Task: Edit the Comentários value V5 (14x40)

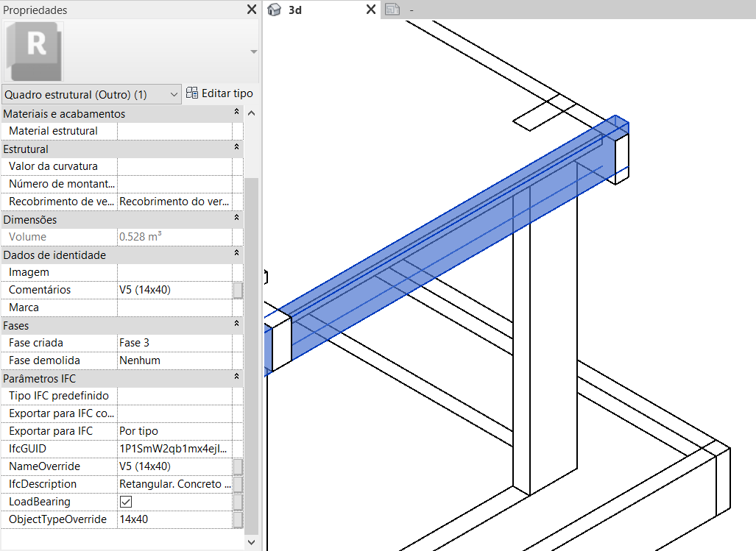Action: [174, 290]
